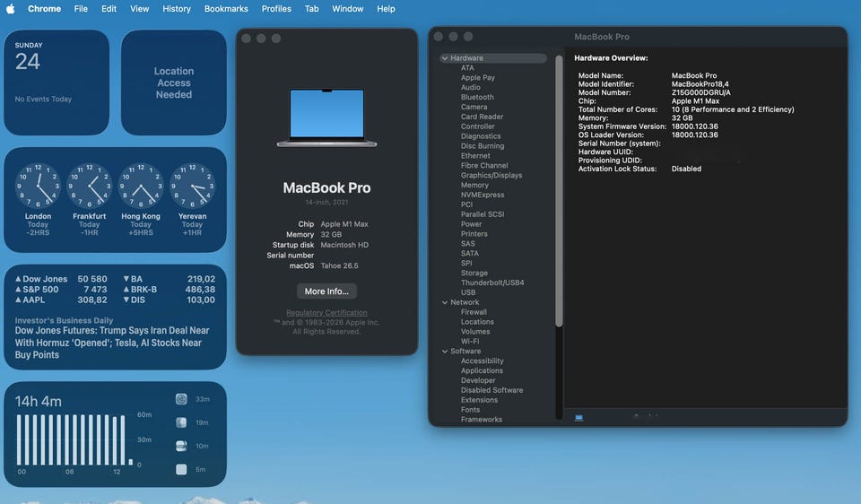The height and width of the screenshot is (504, 861).
Task: Select Firewall under Network
Action: point(474,312)
